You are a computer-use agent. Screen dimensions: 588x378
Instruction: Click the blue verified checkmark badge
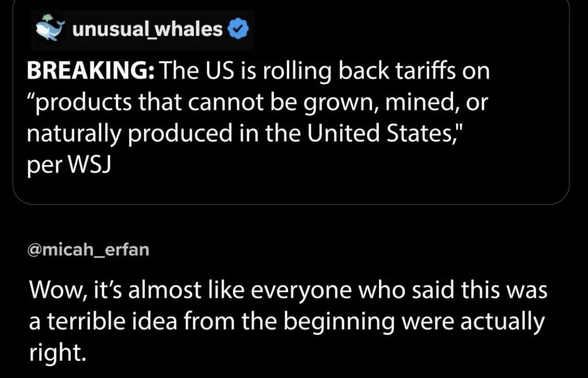click(239, 30)
